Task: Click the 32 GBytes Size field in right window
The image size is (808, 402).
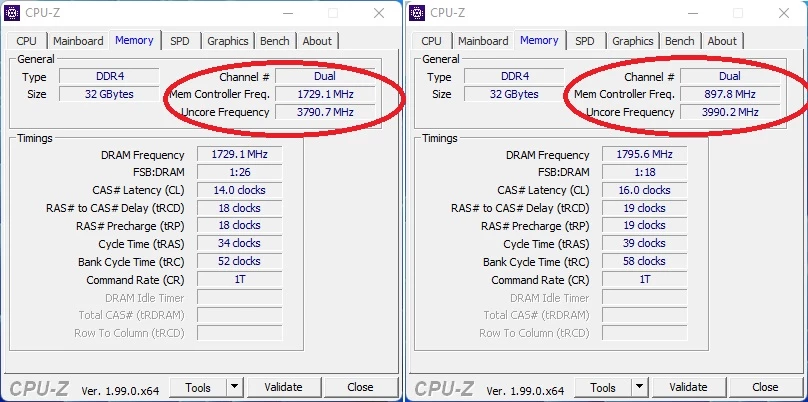Action: 514,94
